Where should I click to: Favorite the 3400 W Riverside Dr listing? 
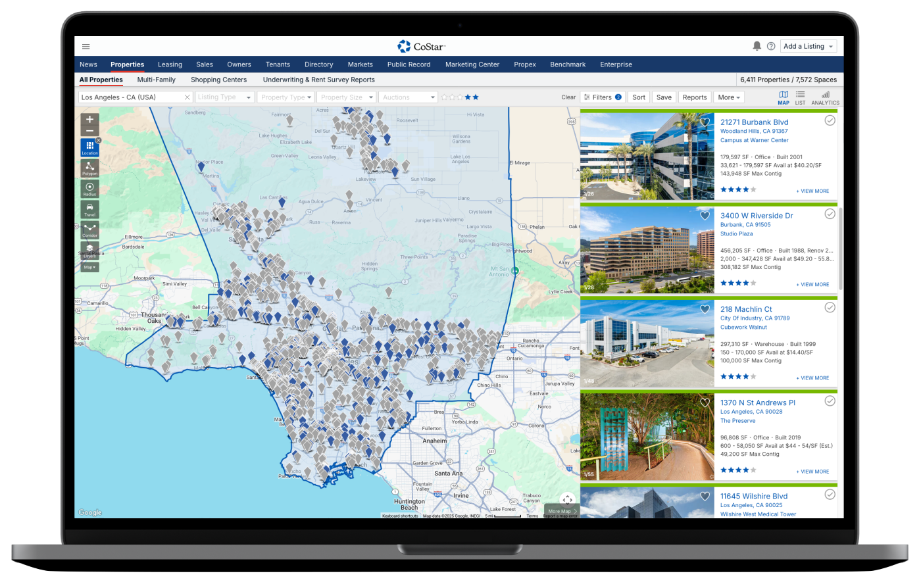click(705, 216)
